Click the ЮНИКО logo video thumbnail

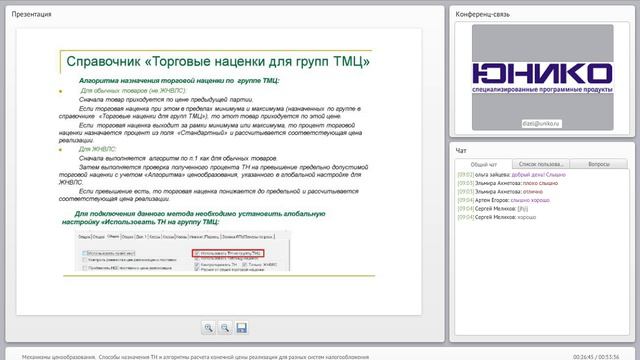click(x=542, y=77)
